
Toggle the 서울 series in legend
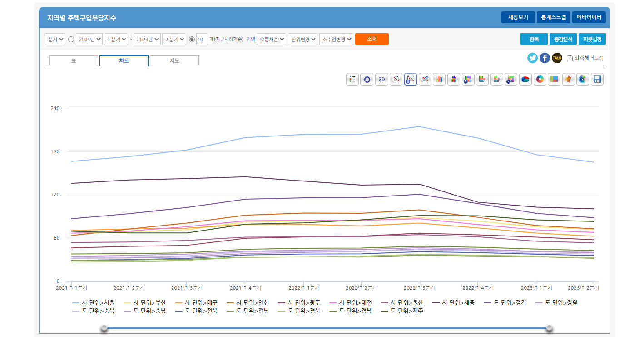93,302
